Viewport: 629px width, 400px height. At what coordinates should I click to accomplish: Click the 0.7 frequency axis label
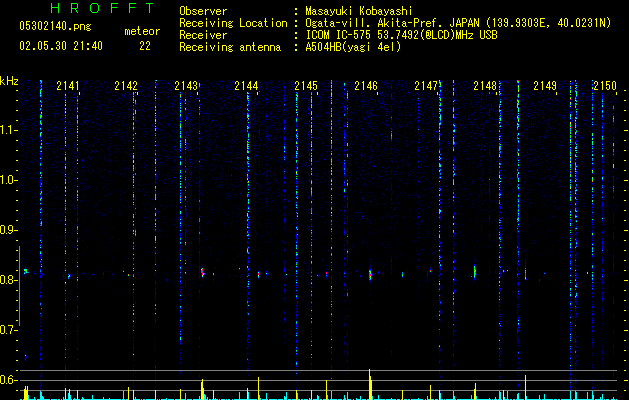(x=7, y=330)
